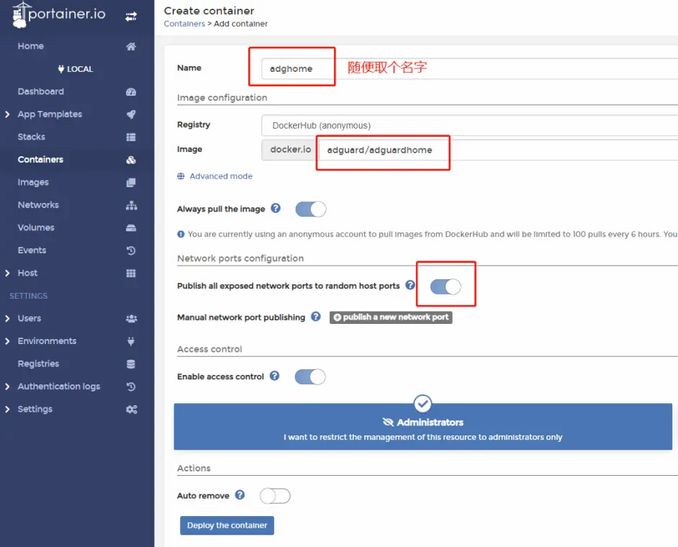
Task: Click the App Templates rocket icon
Action: click(x=131, y=114)
